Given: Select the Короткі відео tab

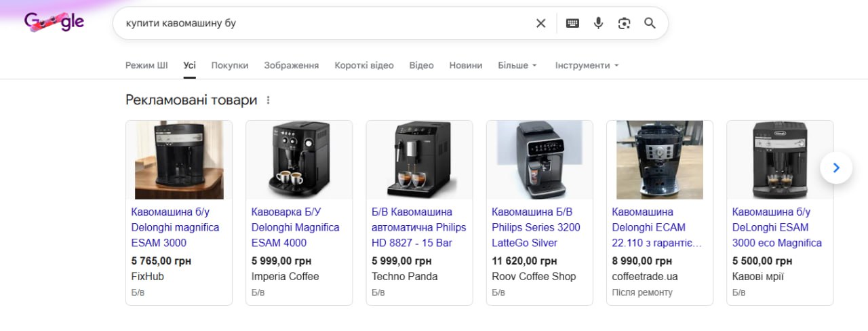Looking at the screenshot, I should [x=364, y=65].
